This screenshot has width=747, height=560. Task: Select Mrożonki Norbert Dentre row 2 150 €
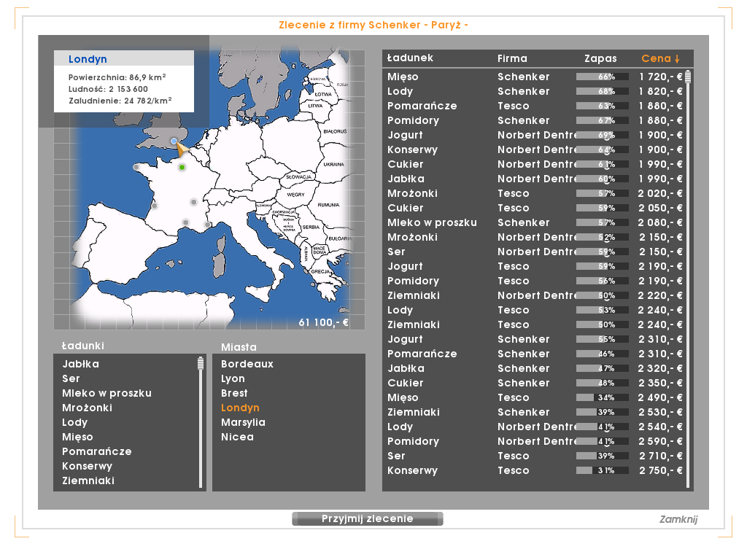(x=535, y=237)
